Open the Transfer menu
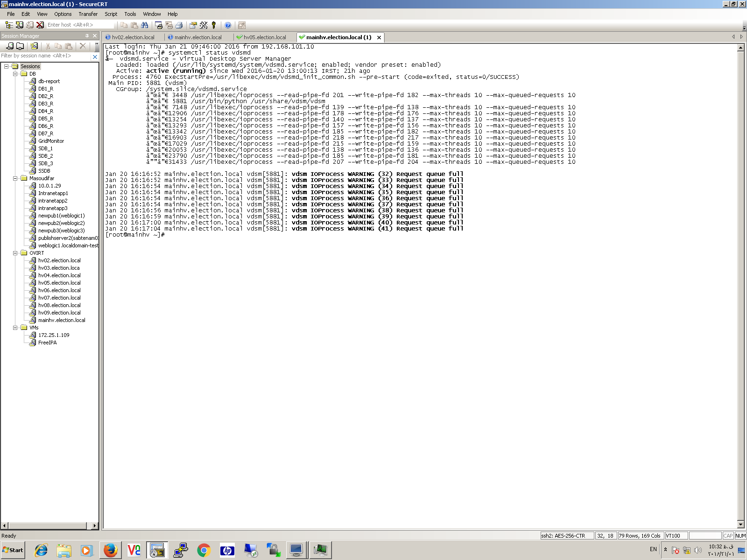The width and height of the screenshot is (747, 560). tap(88, 14)
